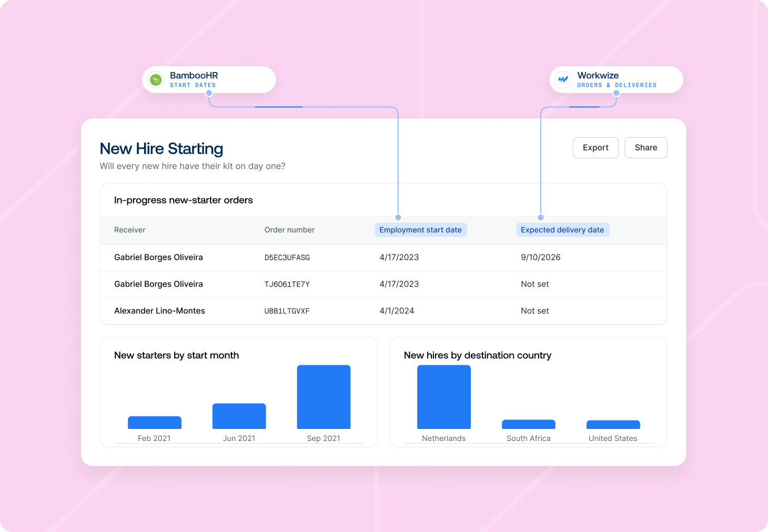Select order number D5EC3UFASG
Viewport: 768px width, 532px height.
(287, 258)
